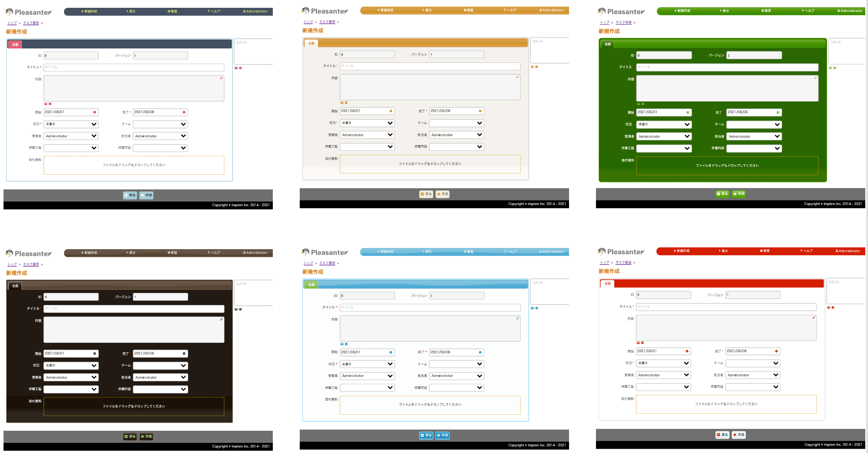Screen dimensions: 868x453
Task: Click Pleasanter logo in dark brown theme header
Action: click(28, 253)
